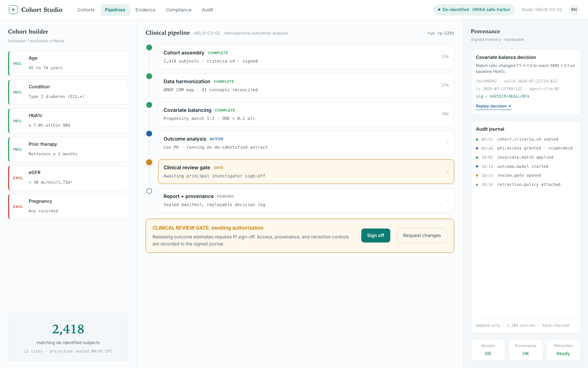This screenshot has height=368, width=588.
Task: Select journal entry cohort.criteria.v4 sealed
Action: tap(526, 139)
